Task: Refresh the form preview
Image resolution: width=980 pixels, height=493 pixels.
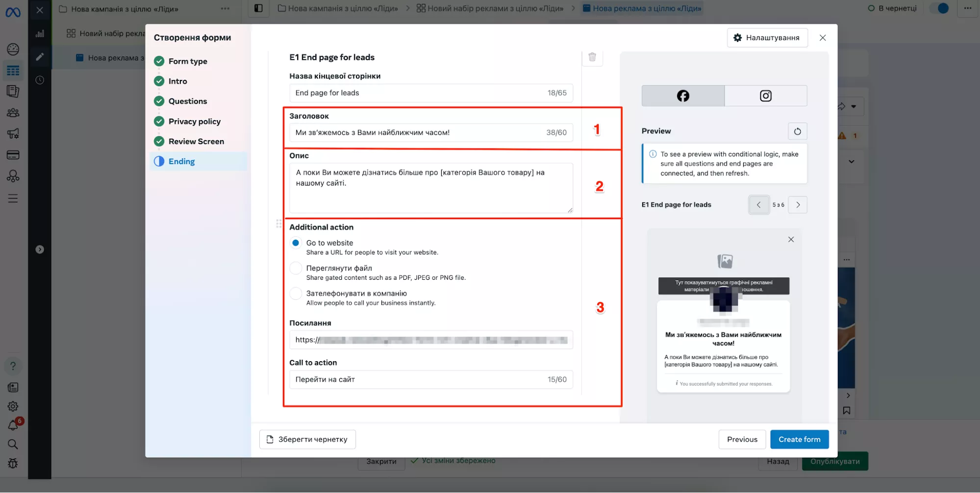Action: [x=797, y=131]
